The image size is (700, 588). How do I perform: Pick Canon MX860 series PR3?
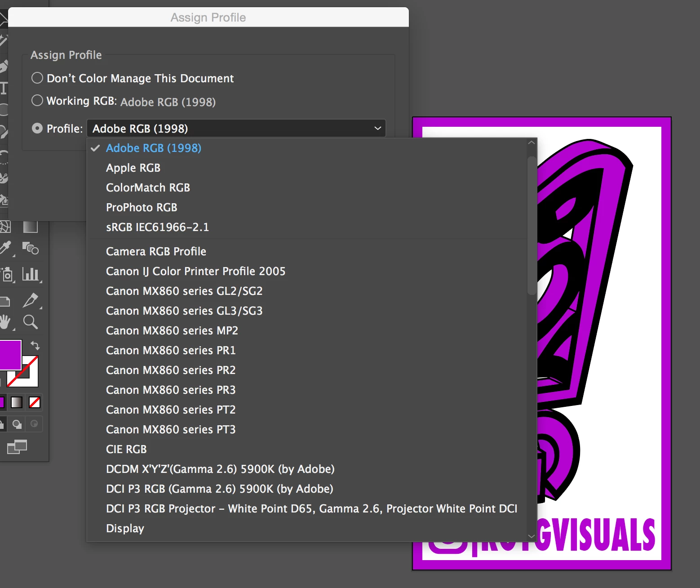pyautogui.click(x=307, y=390)
